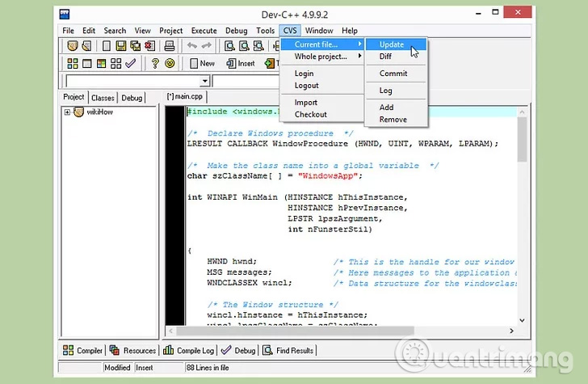The width and height of the screenshot is (588, 384).
Task: Click the About smiley face icon
Action: [x=170, y=63]
